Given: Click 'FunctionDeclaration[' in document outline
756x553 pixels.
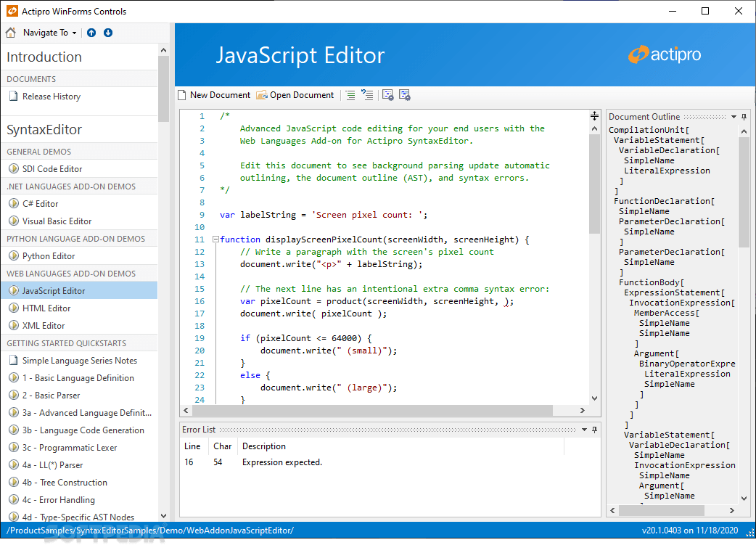Looking at the screenshot, I should click(665, 201).
